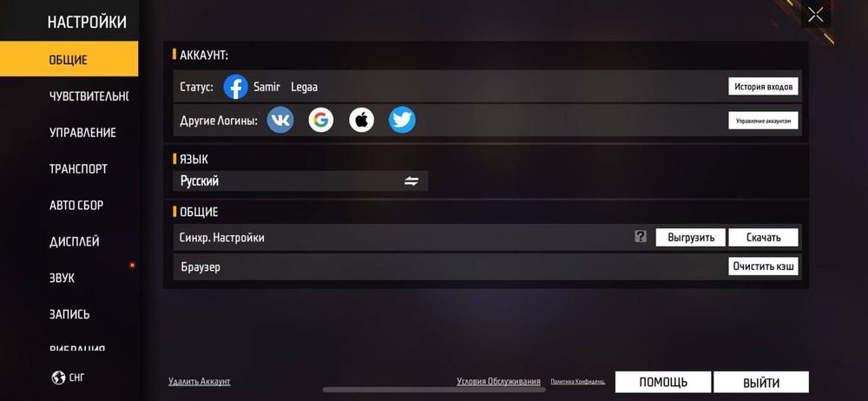Viewport: 868px width, 401px height.
Task: Tap the Twitter login icon
Action: [402, 120]
